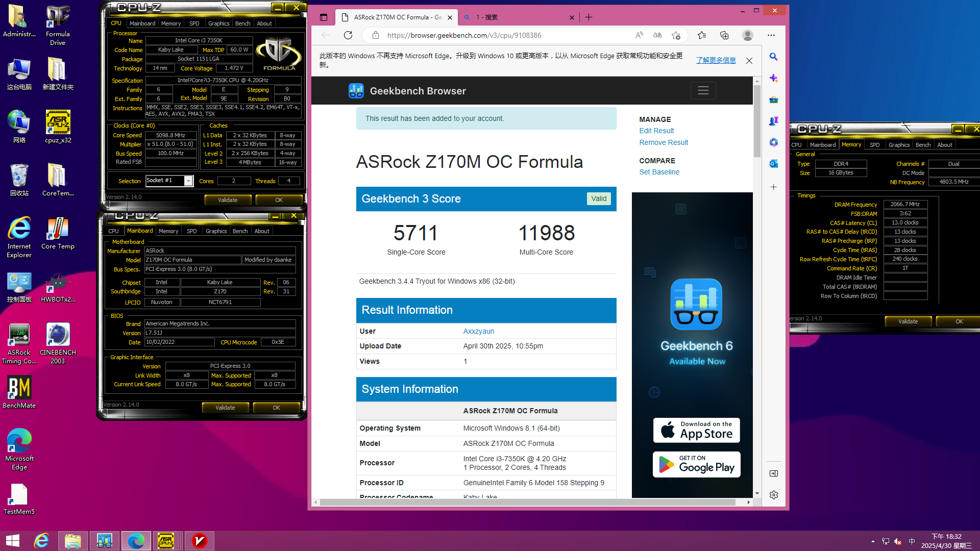Image resolution: width=980 pixels, height=551 pixels.
Task: Open the Recycle Bin desktop icon
Action: point(19,180)
